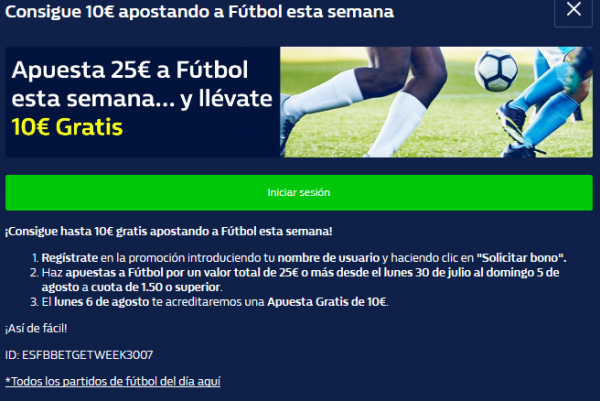Click the lunes 6 de agosto text
The image size is (600, 401).
pos(101,302)
